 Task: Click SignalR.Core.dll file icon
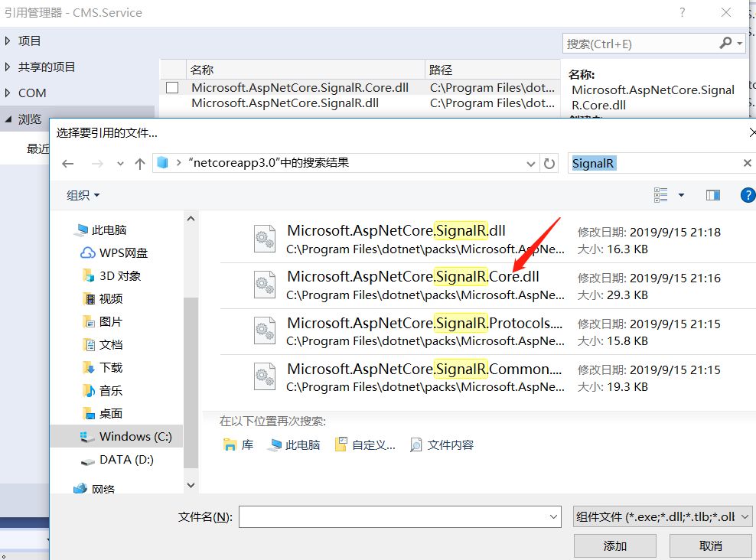coord(265,285)
